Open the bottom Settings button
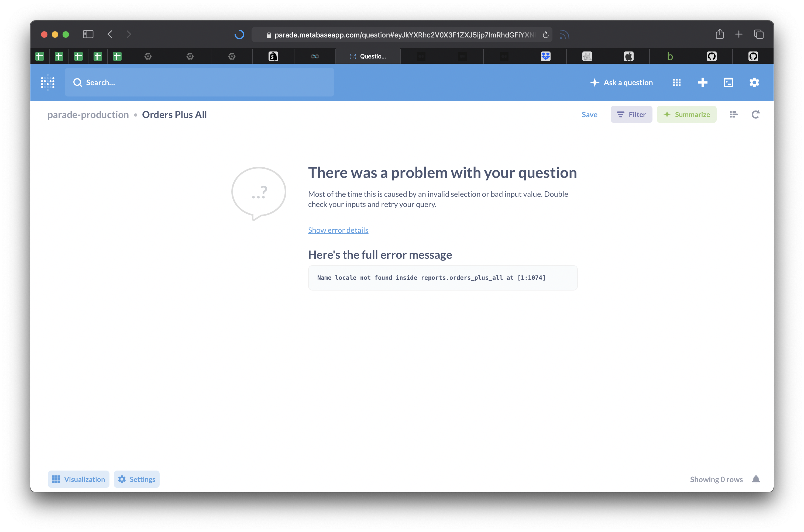 click(x=136, y=479)
